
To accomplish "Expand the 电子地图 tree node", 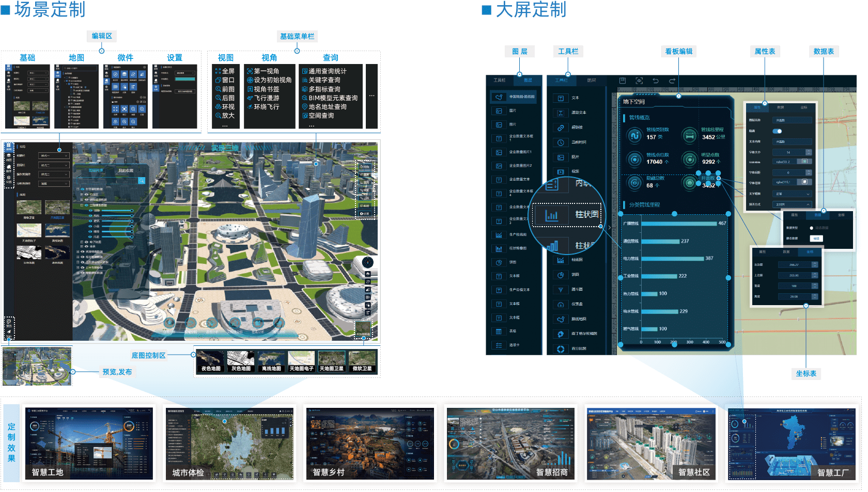I will click(x=82, y=242).
